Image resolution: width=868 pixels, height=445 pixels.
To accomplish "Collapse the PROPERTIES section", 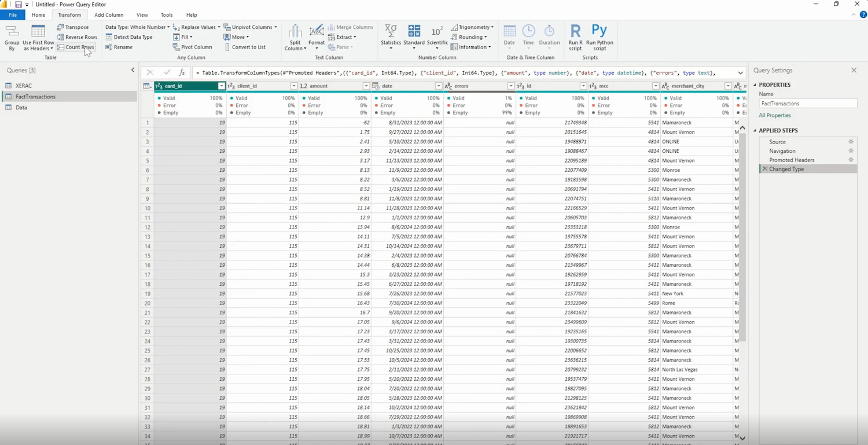I will 755,85.
